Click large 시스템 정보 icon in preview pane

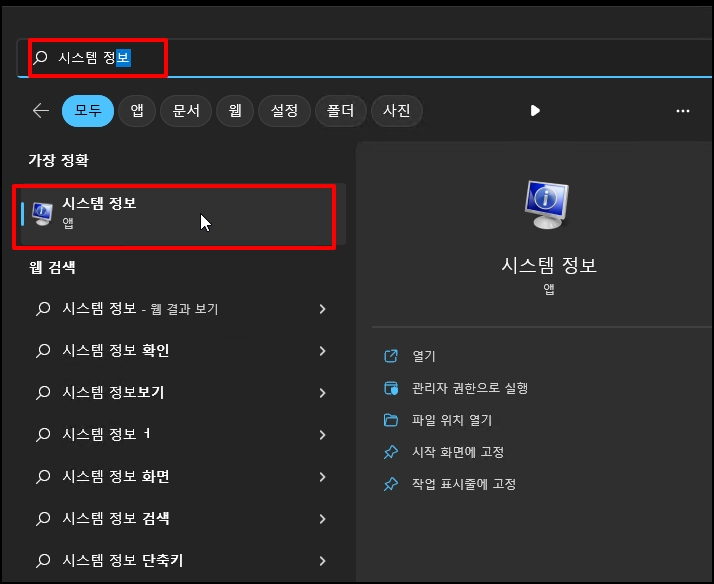pyautogui.click(x=546, y=204)
